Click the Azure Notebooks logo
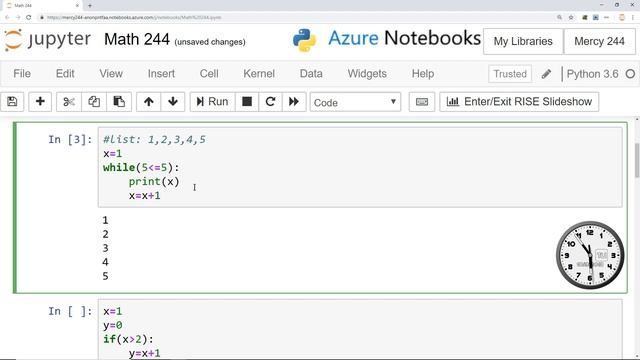 [404, 38]
